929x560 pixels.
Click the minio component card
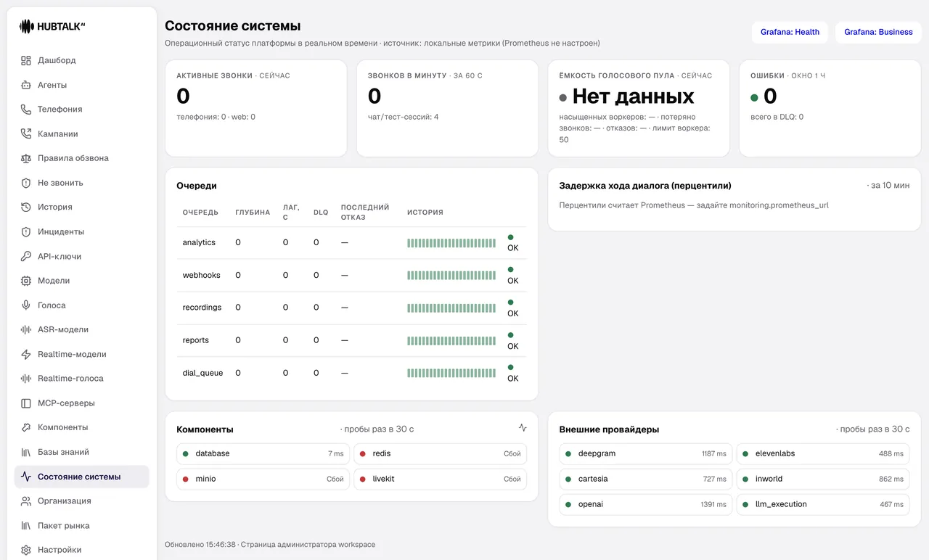263,479
